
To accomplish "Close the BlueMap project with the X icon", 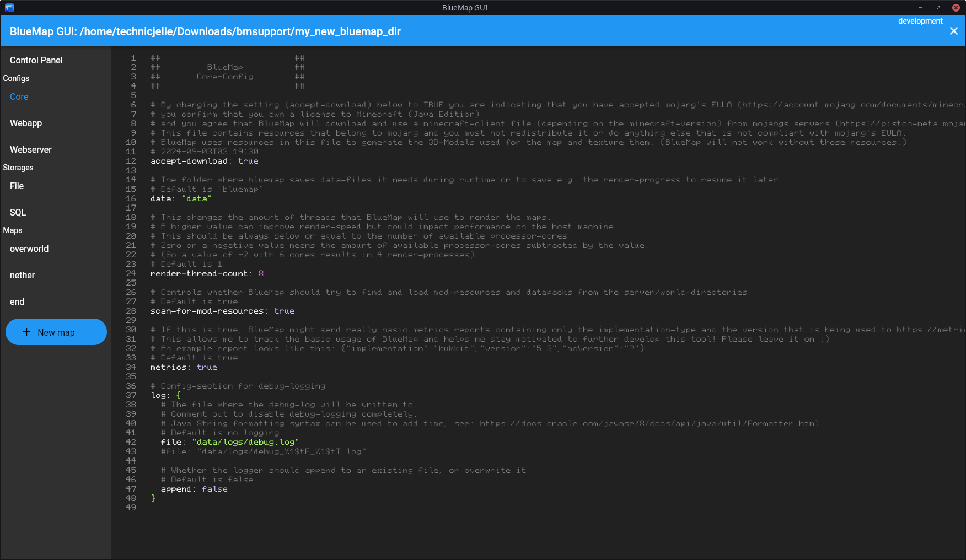I will 954,31.
